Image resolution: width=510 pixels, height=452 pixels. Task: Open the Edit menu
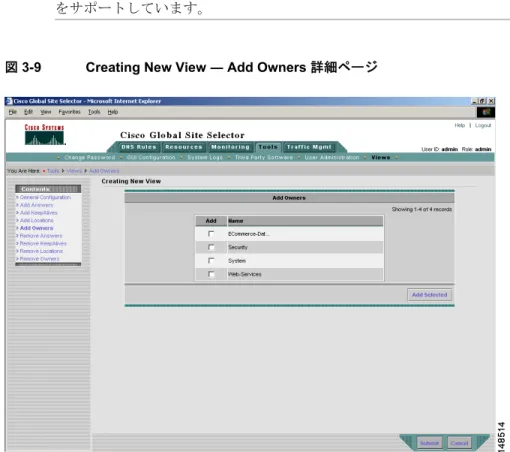(x=28, y=112)
